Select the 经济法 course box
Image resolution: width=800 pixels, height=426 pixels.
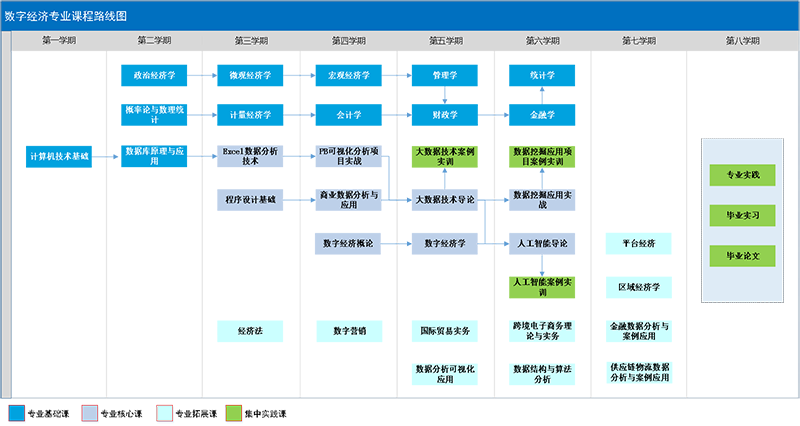(250, 331)
